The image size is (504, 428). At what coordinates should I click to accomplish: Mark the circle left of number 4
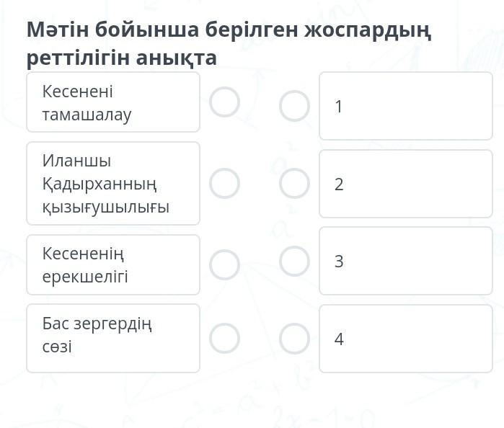coord(294,339)
